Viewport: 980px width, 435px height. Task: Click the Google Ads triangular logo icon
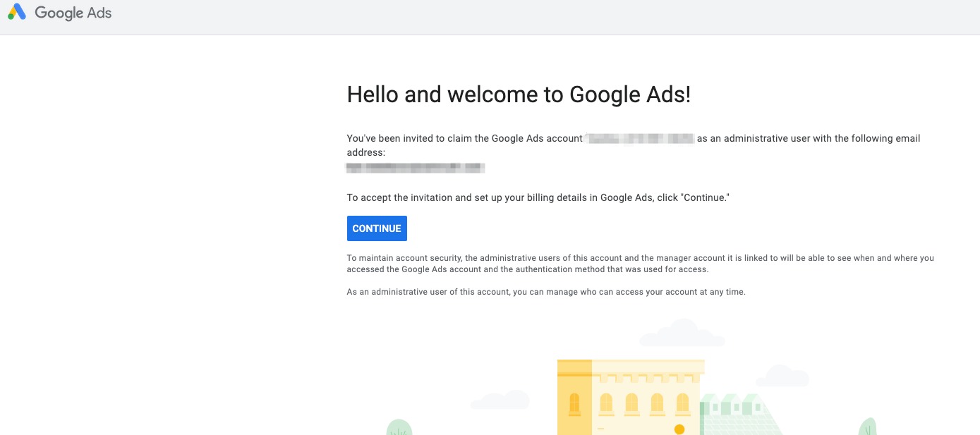point(17,12)
